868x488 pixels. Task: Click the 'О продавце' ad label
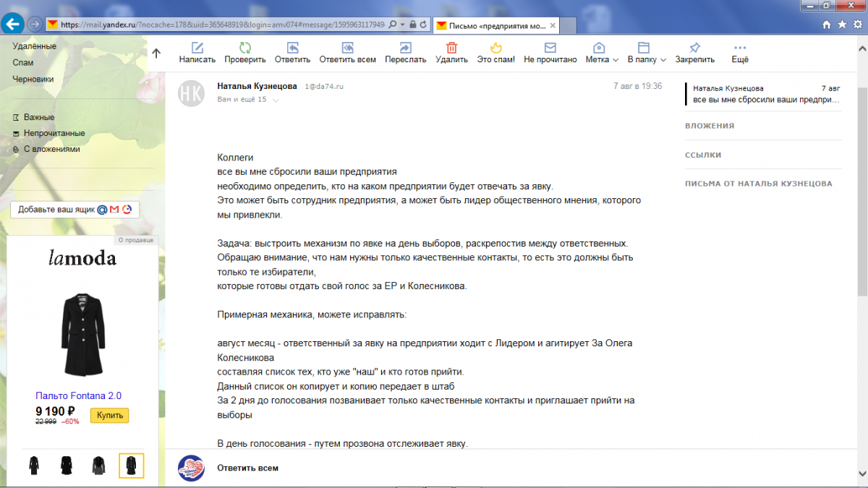coord(136,240)
